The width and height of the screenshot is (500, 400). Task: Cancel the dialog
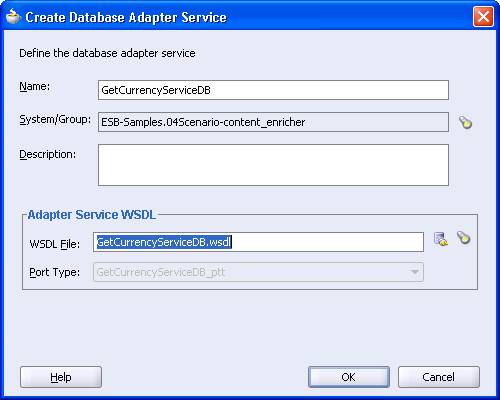(439, 377)
